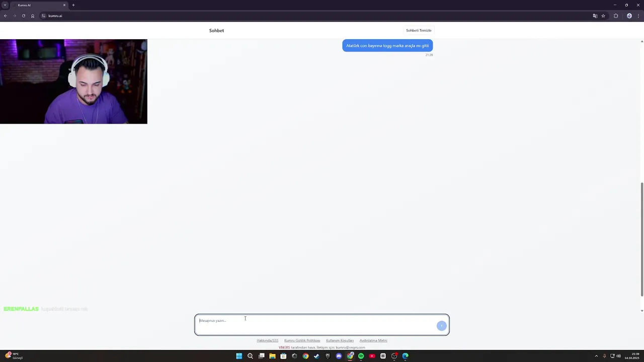Open Chrome three-dot menu

coord(638,16)
